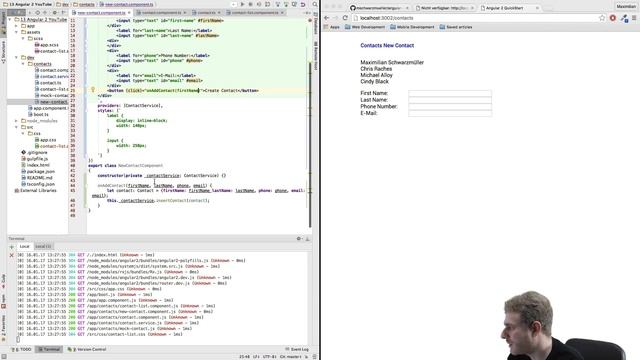Open tsconfig.json in the project tree
Screen dimensions: 640x360
[x=38, y=184]
